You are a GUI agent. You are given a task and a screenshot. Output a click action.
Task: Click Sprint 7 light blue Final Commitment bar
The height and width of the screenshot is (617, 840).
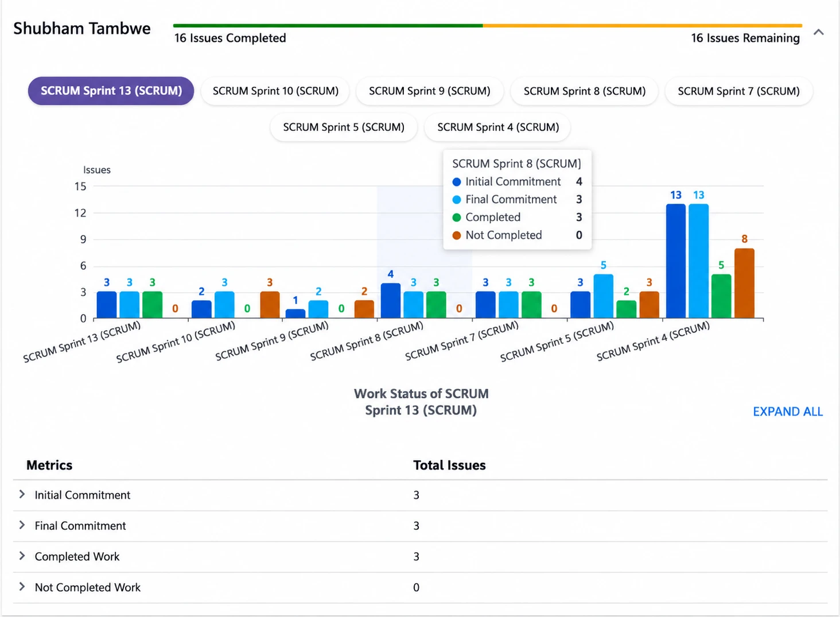pyautogui.click(x=508, y=305)
